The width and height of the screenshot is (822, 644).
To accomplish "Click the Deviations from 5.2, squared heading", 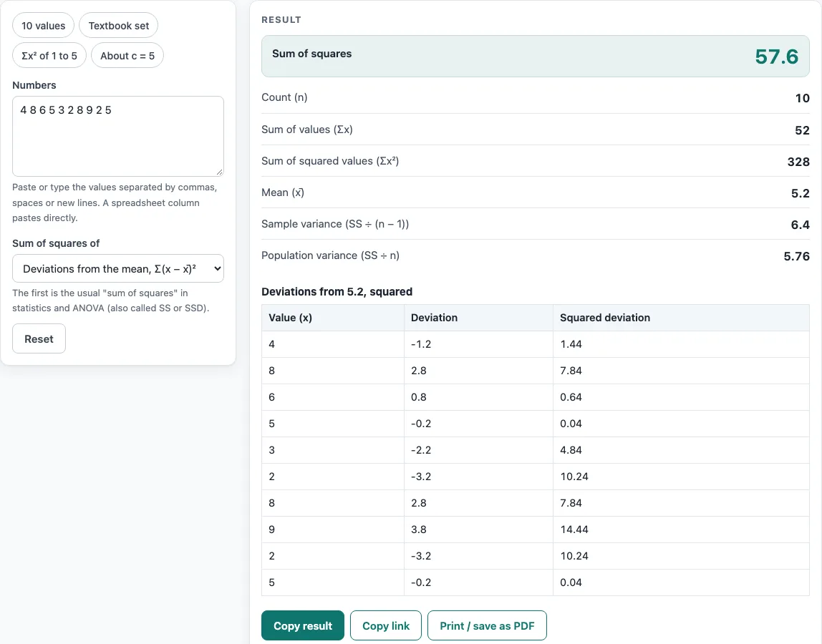I will pos(337,292).
